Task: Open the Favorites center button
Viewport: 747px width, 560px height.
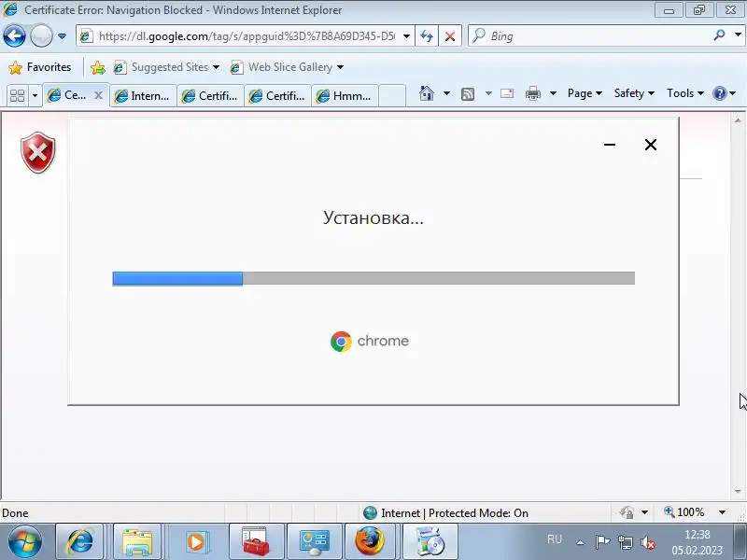Action: click(40, 67)
